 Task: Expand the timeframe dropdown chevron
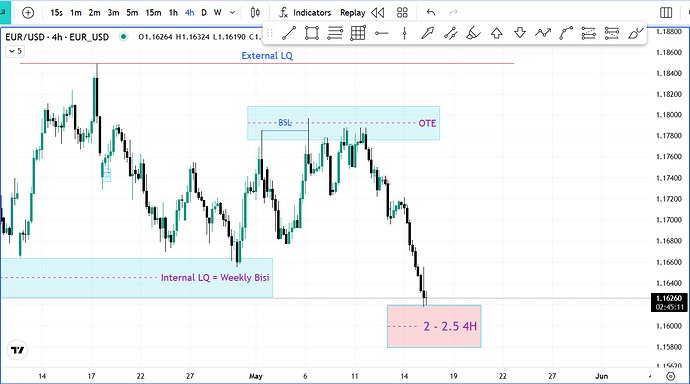tap(232, 13)
